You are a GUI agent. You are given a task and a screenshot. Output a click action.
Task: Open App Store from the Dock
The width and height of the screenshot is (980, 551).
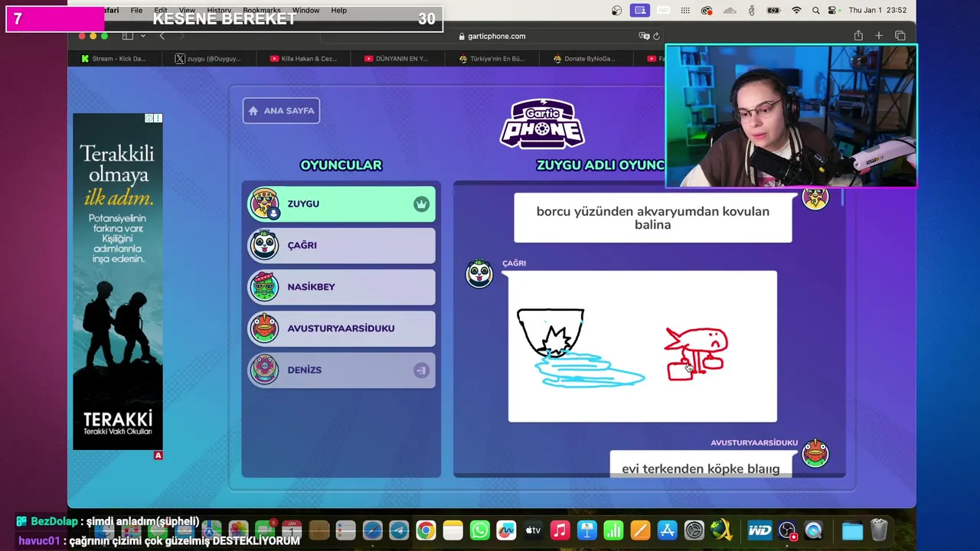[x=667, y=530]
